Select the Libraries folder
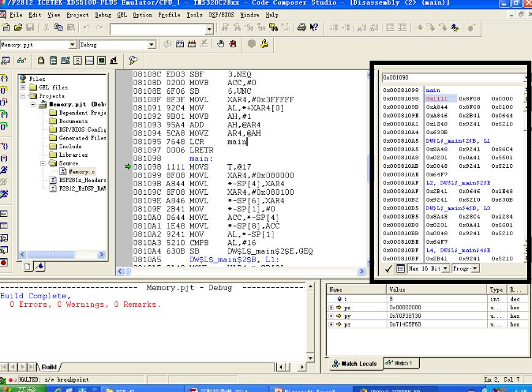 [x=74, y=155]
